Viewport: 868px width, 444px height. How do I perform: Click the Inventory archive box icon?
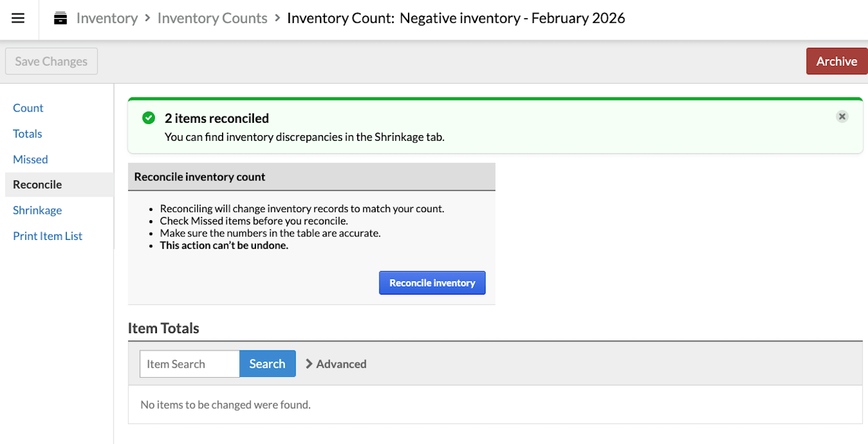pyautogui.click(x=60, y=19)
